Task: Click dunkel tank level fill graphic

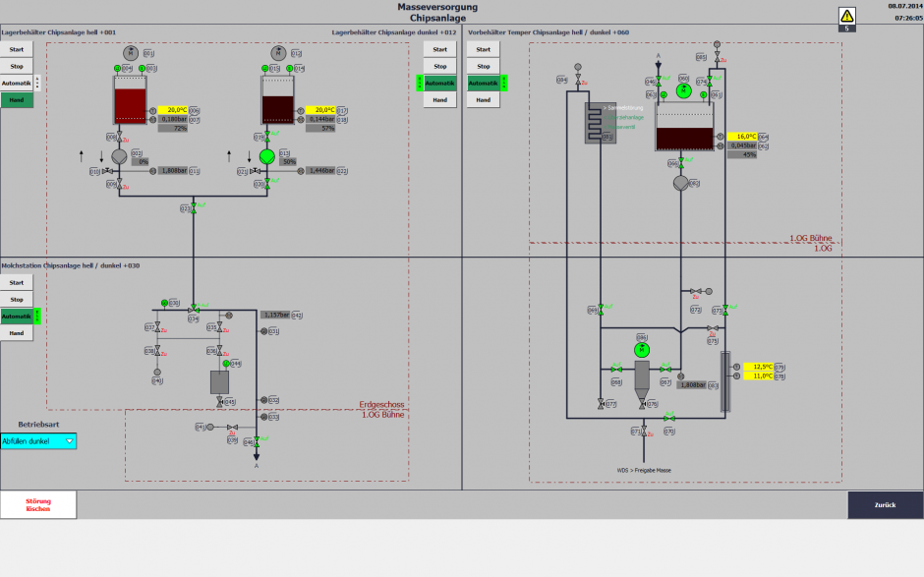Action: (277, 110)
